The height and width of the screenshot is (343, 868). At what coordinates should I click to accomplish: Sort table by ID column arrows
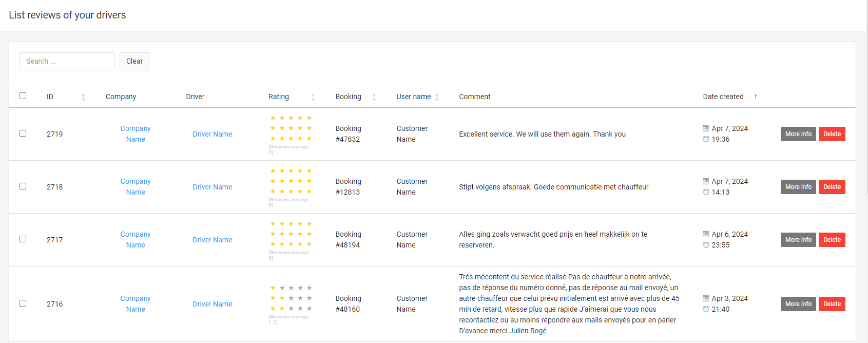[83, 97]
